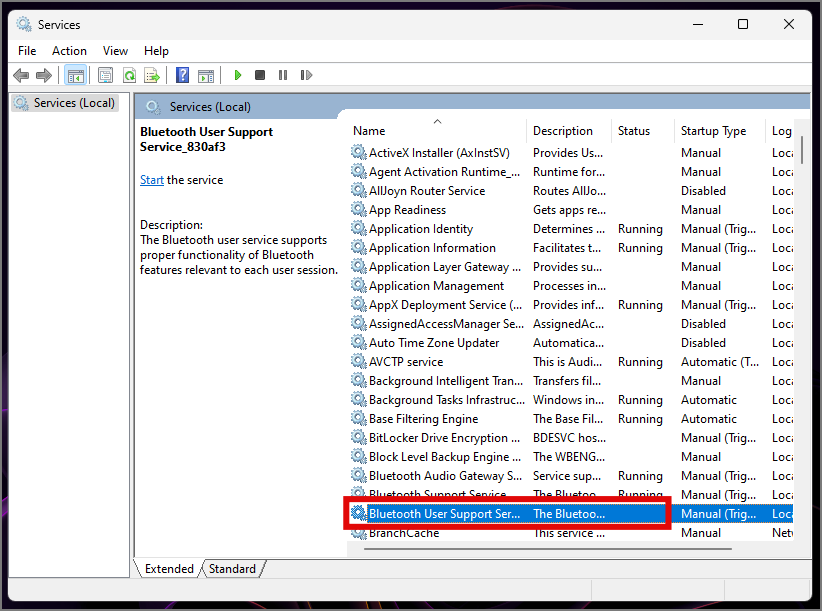Click the gear icon beside App Readiness
This screenshot has width=822, height=611.
[x=359, y=210]
